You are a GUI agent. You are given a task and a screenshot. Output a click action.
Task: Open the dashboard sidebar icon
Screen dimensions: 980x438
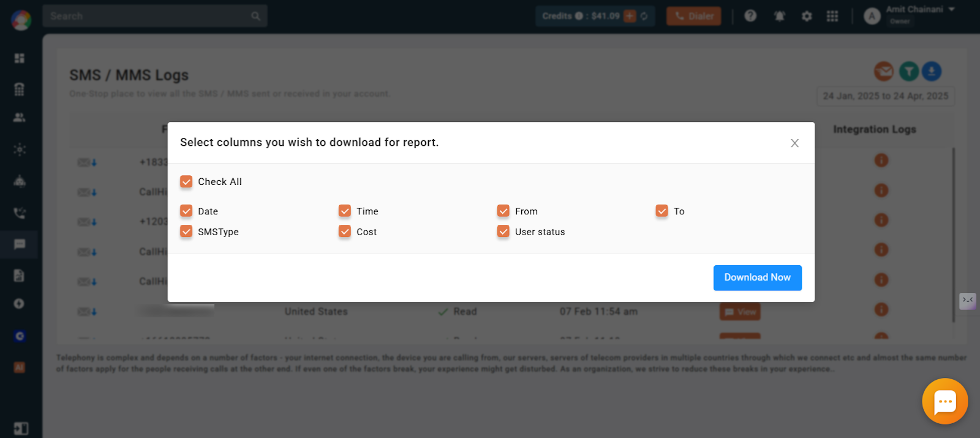(20, 58)
